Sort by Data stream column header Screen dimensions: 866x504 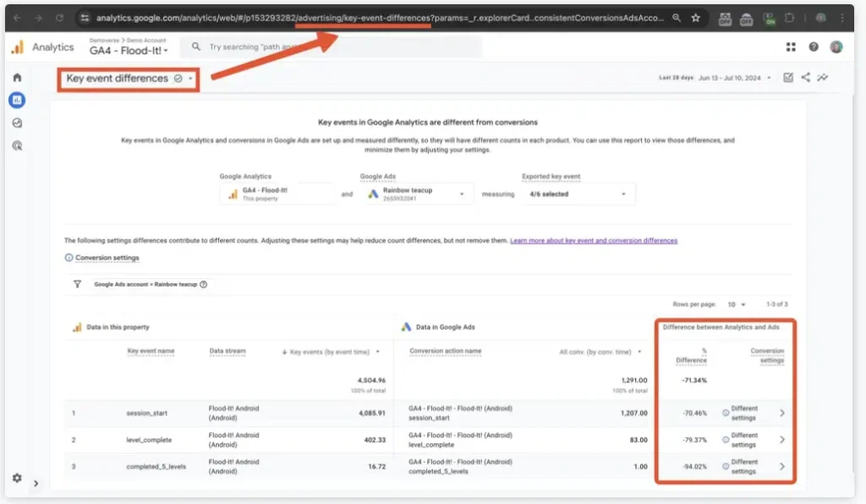point(227,351)
